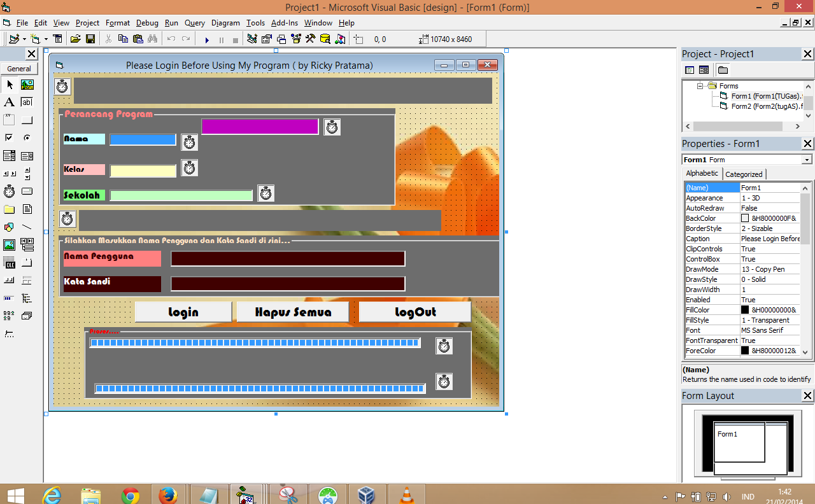Select the timer next to the Sekolah field
815x504 pixels.
pyautogui.click(x=266, y=193)
